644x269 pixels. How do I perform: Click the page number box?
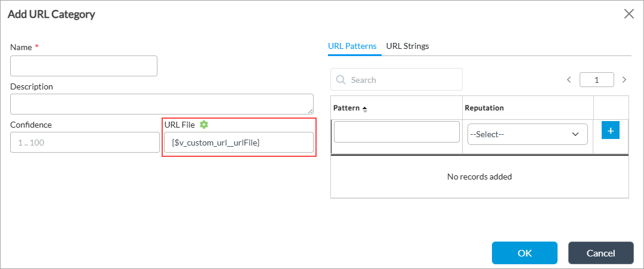click(x=597, y=79)
